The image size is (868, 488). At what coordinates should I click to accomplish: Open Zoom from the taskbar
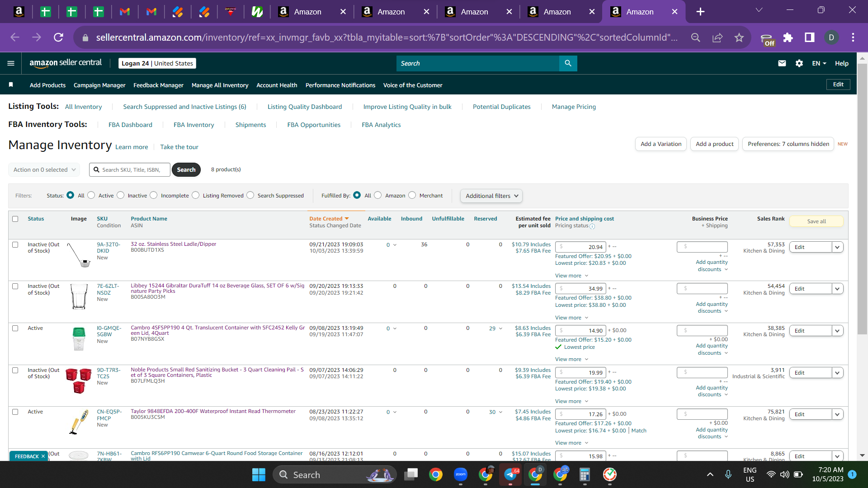point(461,474)
